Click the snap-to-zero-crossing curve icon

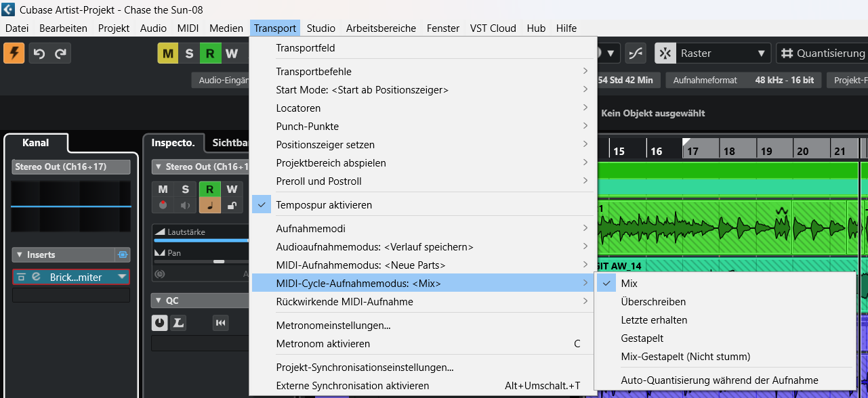click(636, 53)
